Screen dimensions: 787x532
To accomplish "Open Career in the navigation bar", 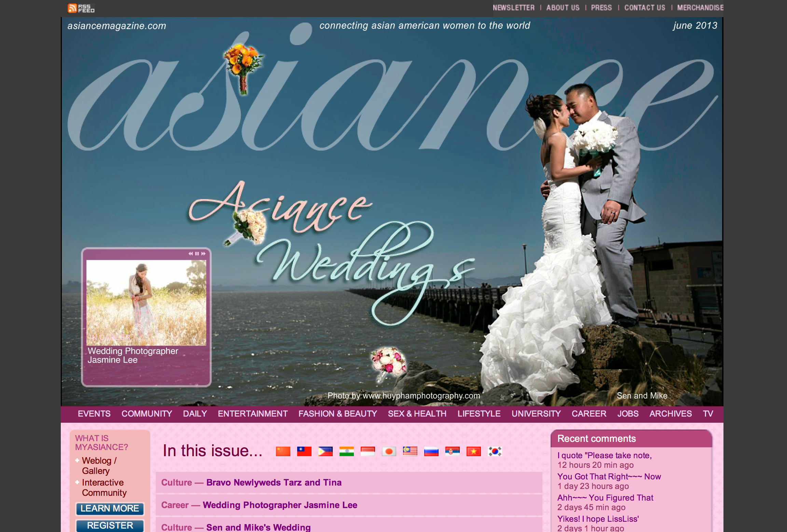I will click(589, 414).
